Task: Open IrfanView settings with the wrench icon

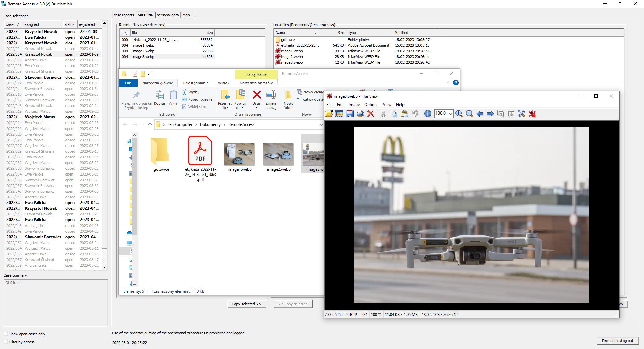Action: [x=521, y=114]
